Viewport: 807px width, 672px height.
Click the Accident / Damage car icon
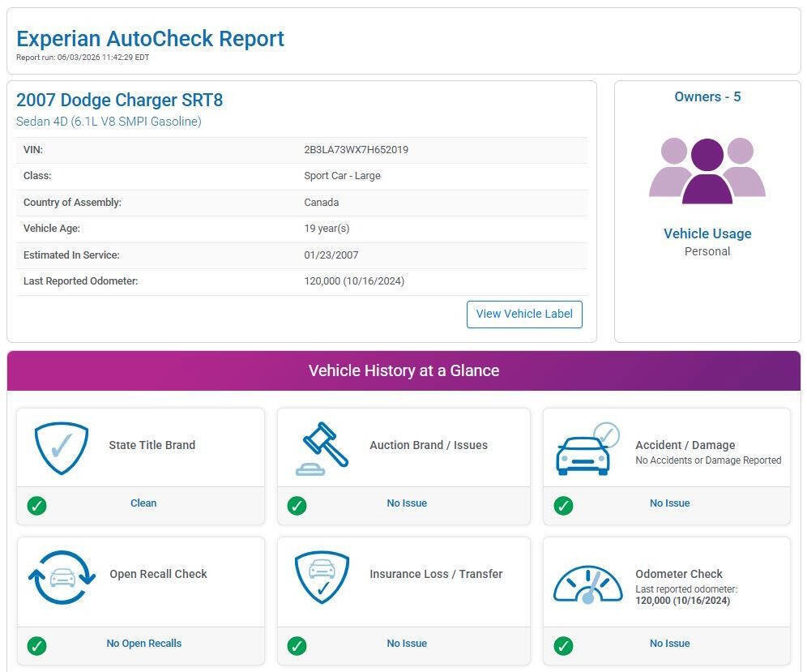click(587, 448)
